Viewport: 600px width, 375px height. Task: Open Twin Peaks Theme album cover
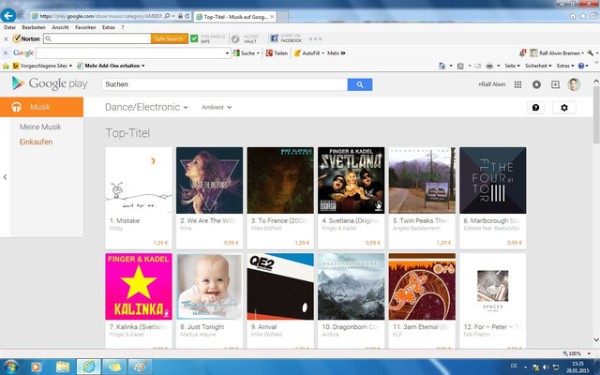[x=422, y=180]
